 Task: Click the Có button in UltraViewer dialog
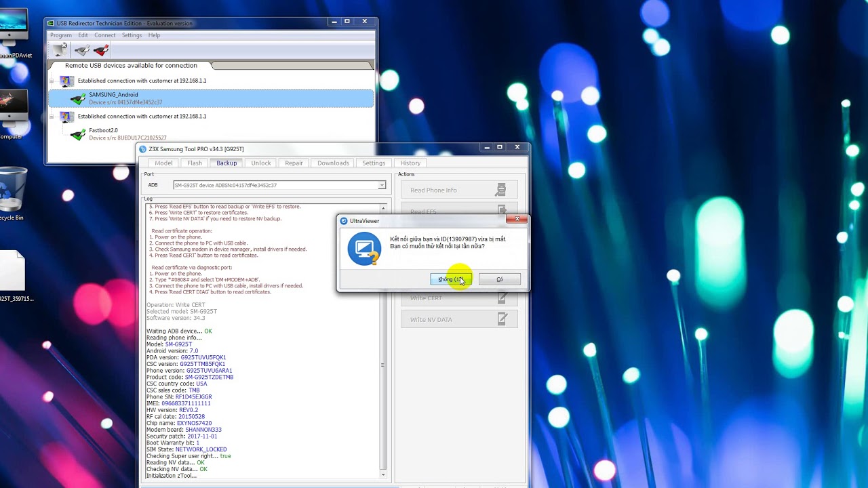(500, 279)
